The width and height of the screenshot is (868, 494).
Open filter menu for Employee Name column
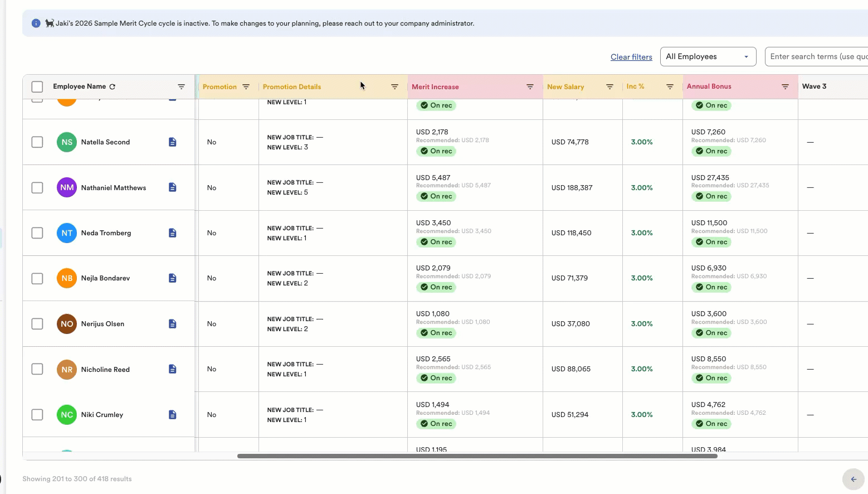point(181,87)
